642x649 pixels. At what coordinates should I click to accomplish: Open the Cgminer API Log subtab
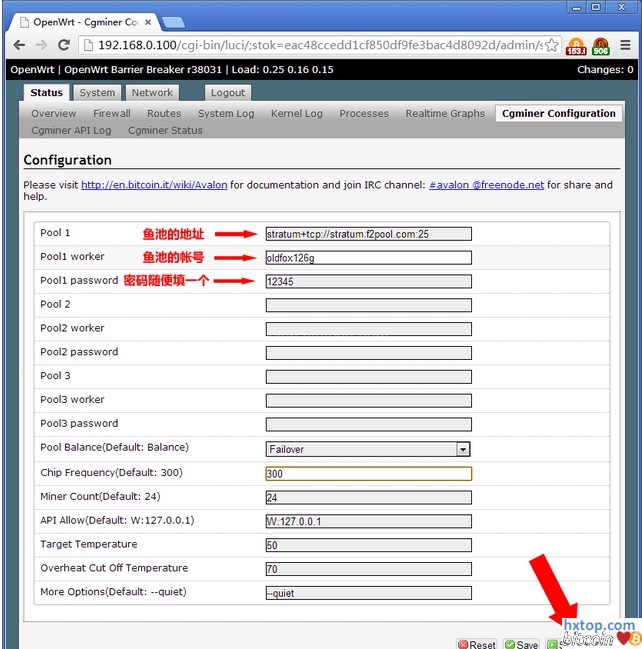coord(71,130)
